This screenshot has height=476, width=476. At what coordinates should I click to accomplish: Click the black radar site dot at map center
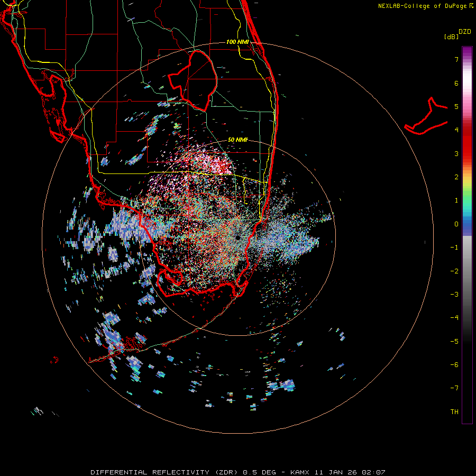tap(237, 237)
